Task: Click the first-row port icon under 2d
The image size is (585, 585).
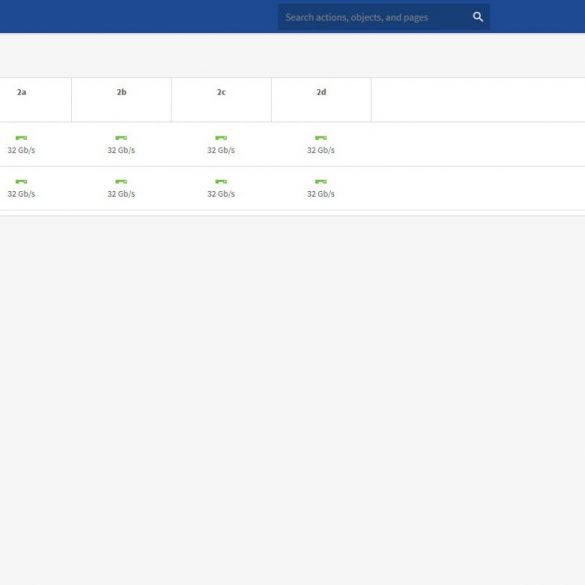Action: tap(321, 138)
